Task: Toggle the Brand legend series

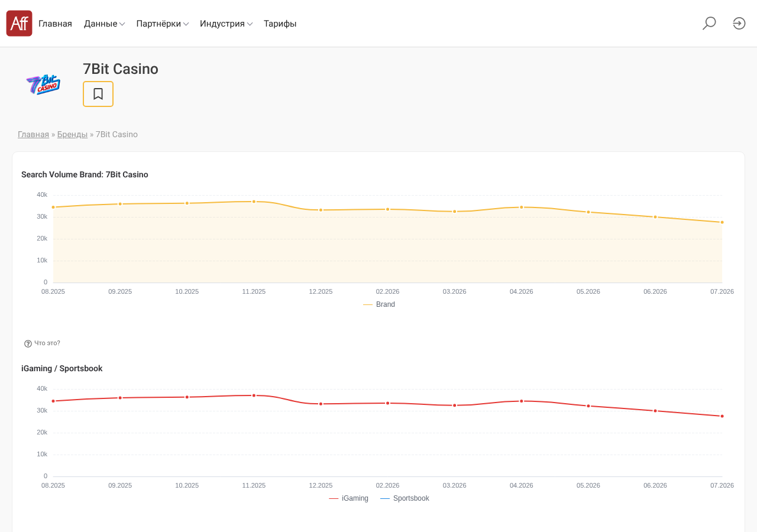Action: [x=379, y=304]
